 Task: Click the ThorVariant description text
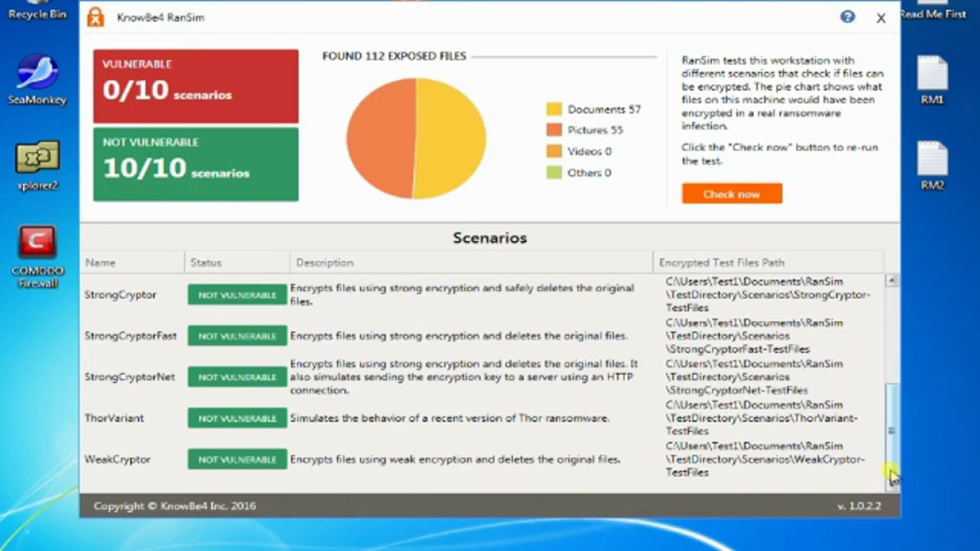[x=449, y=418]
